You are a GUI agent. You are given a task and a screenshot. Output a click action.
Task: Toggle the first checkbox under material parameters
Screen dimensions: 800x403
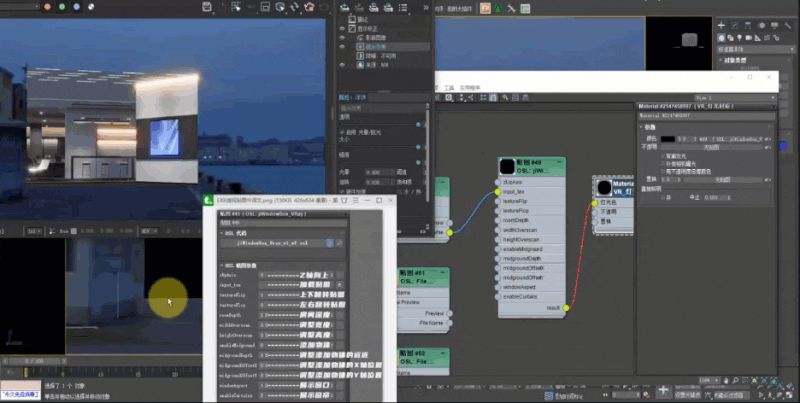(x=663, y=156)
